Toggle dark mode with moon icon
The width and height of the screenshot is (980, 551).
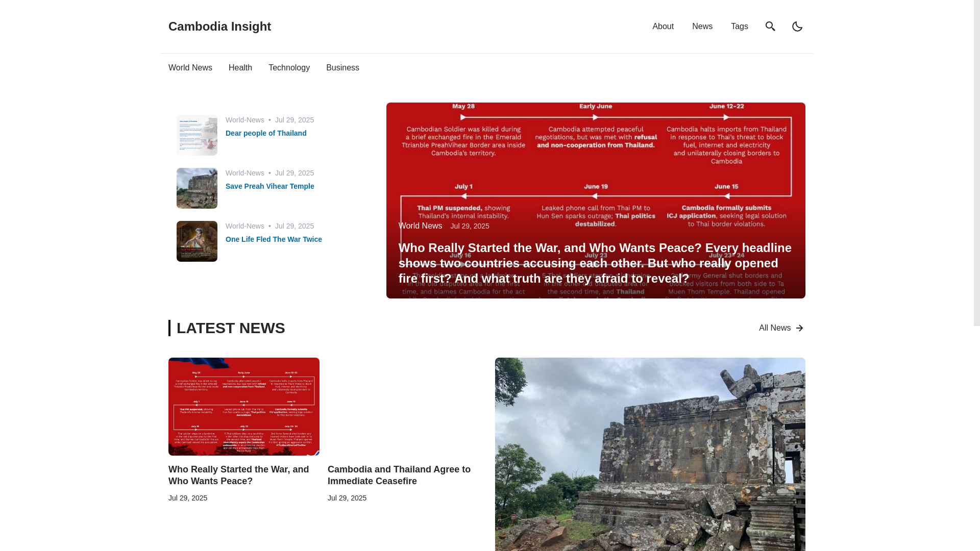pyautogui.click(x=797, y=27)
